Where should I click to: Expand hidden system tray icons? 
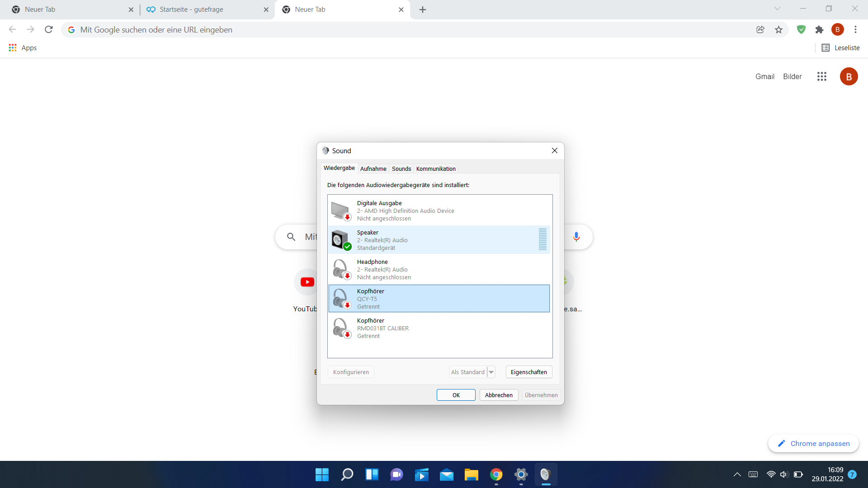tap(737, 474)
